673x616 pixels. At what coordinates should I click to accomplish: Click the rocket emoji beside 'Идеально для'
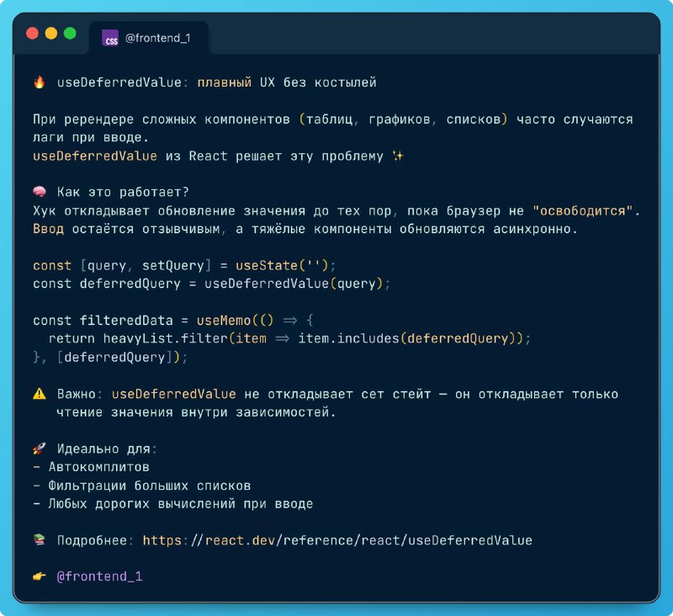coord(39,449)
